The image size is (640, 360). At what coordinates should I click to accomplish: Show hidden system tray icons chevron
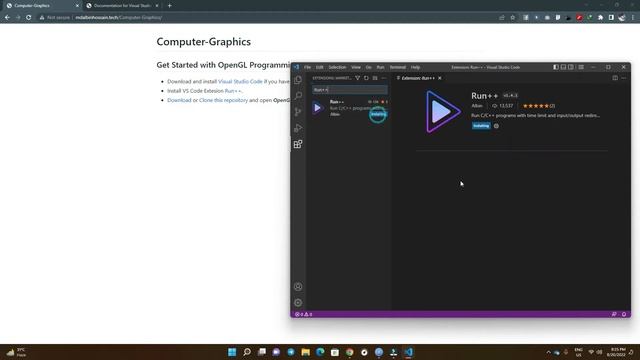(x=548, y=352)
